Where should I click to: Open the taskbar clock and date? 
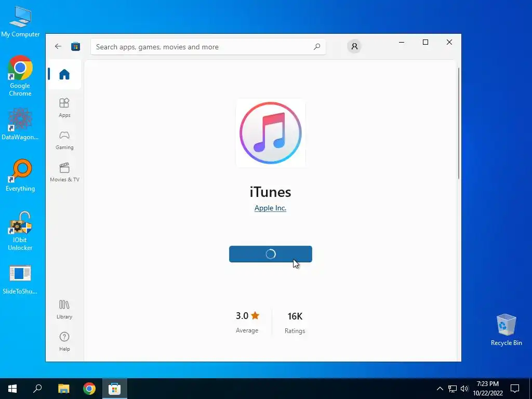[488, 389]
